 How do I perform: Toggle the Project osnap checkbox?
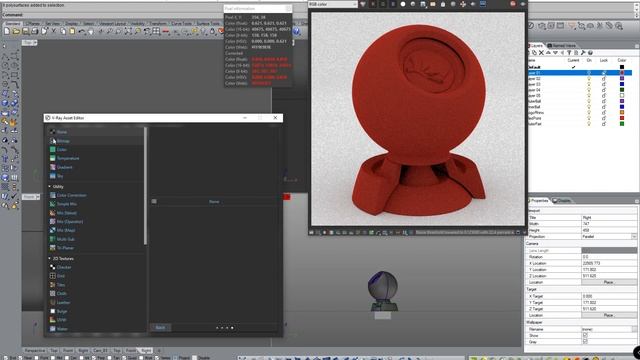click(176, 358)
